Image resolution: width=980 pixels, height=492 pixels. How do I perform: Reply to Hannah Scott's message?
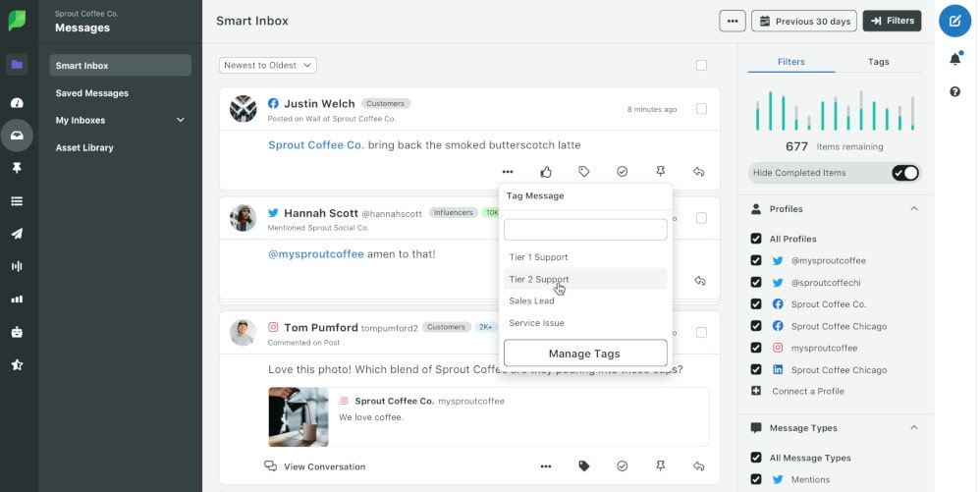[x=700, y=281]
